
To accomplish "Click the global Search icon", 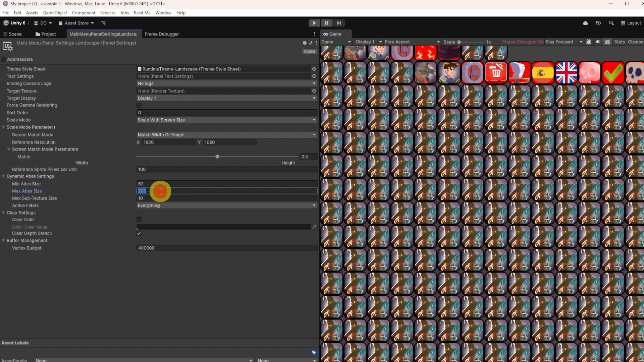I will [x=611, y=23].
